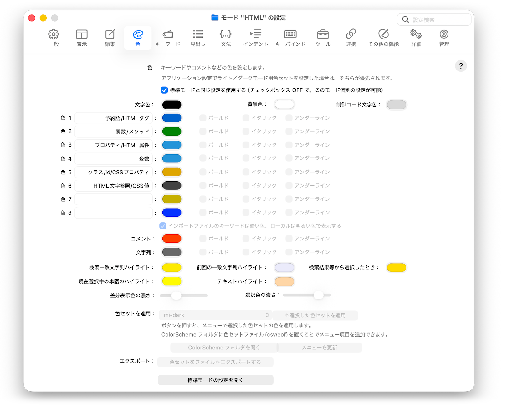Uncheck 標準モードと同じ設定を使用する checkbox
532x407 pixels.
pos(164,90)
